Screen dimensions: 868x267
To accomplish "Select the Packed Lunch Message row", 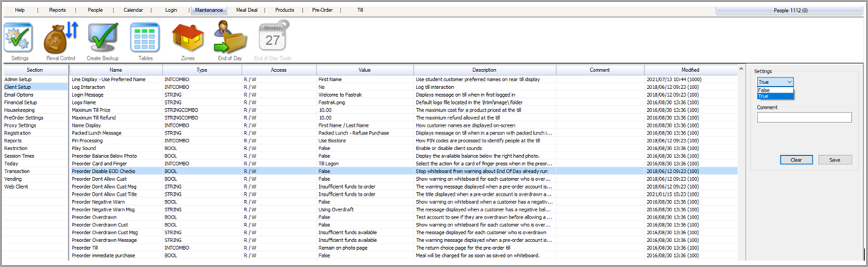I will 403,133.
